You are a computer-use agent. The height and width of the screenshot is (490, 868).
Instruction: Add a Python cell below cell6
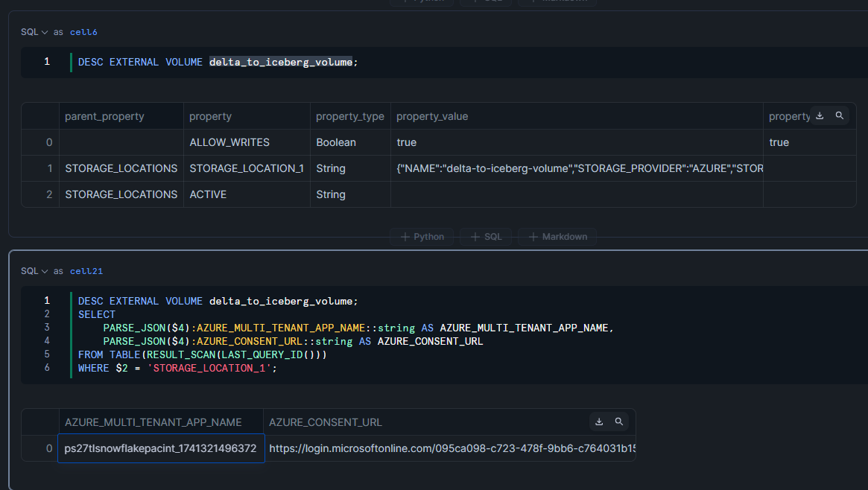tap(422, 237)
